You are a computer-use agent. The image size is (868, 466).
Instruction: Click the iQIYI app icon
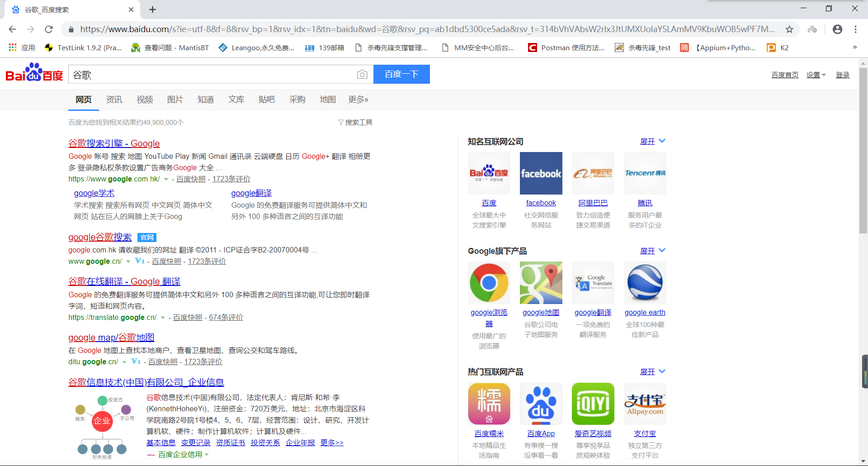[593, 404]
